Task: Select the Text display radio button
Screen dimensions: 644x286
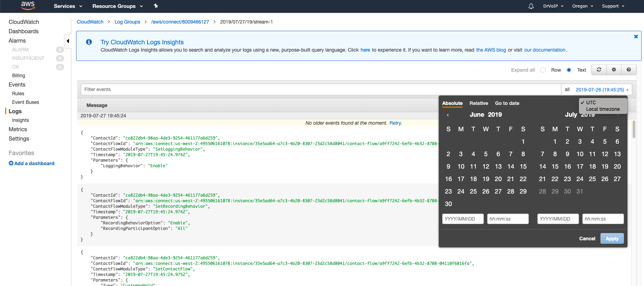Action: click(x=569, y=70)
